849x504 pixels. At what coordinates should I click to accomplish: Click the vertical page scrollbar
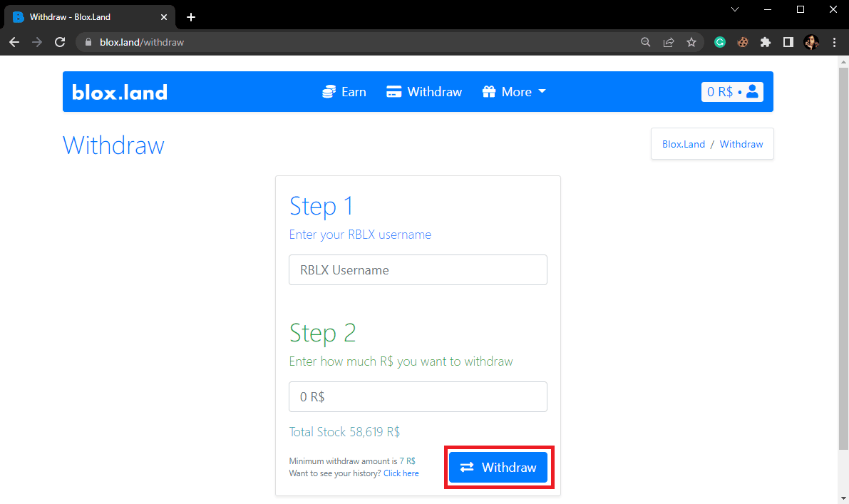point(843,259)
